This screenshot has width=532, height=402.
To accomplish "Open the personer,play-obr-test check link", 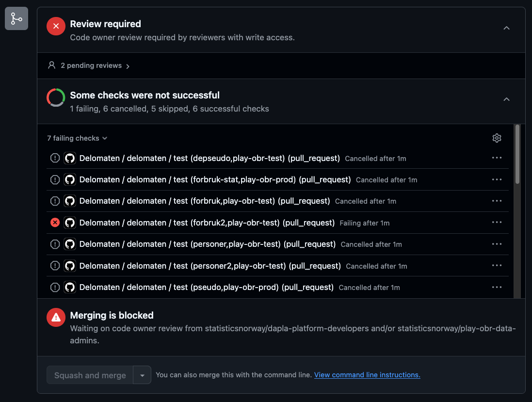I will pos(207,244).
